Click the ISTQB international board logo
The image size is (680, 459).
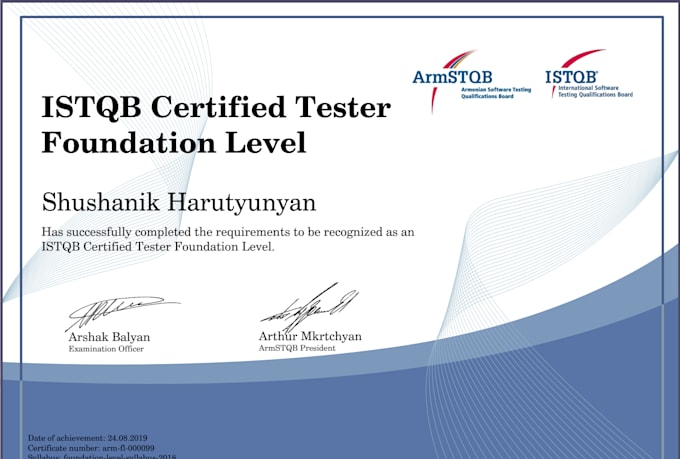click(589, 74)
